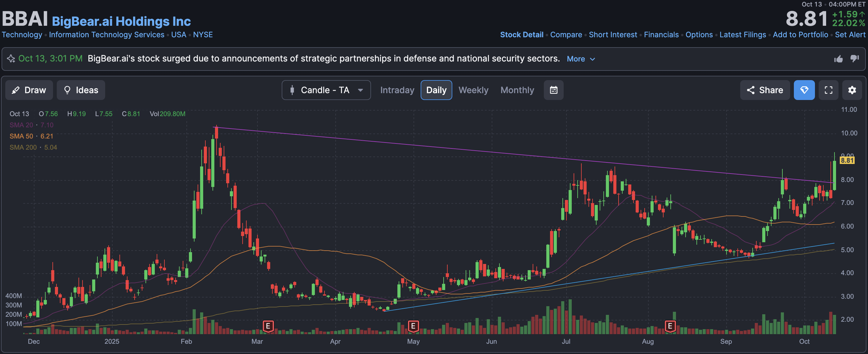The image size is (868, 354).
Task: Select the Monthly timeframe
Action: [517, 90]
